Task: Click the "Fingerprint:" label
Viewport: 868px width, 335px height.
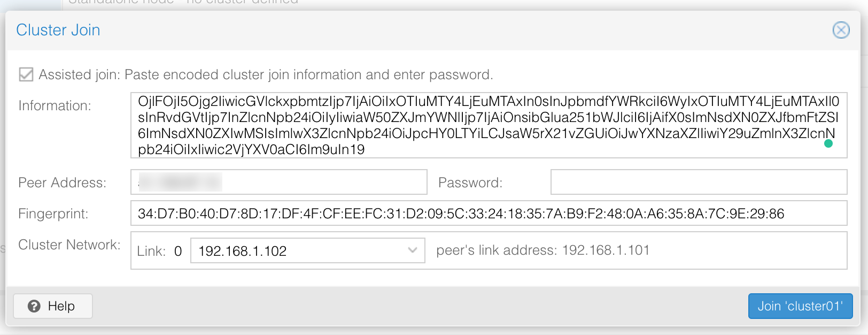Action: (53, 214)
